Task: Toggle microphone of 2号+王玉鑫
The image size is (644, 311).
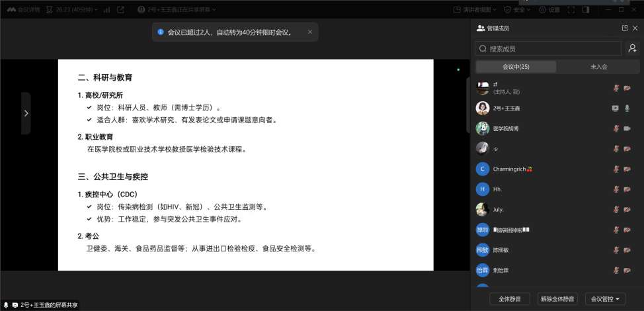Action: (627, 108)
